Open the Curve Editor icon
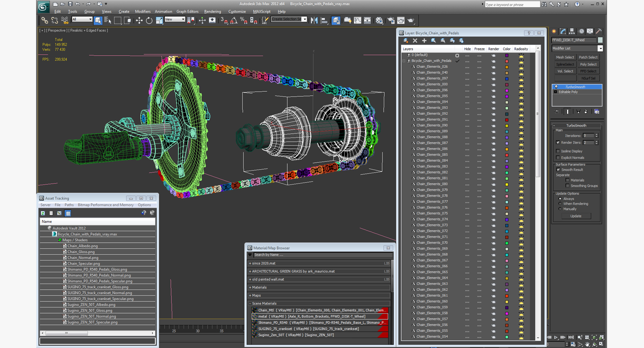 [x=358, y=20]
